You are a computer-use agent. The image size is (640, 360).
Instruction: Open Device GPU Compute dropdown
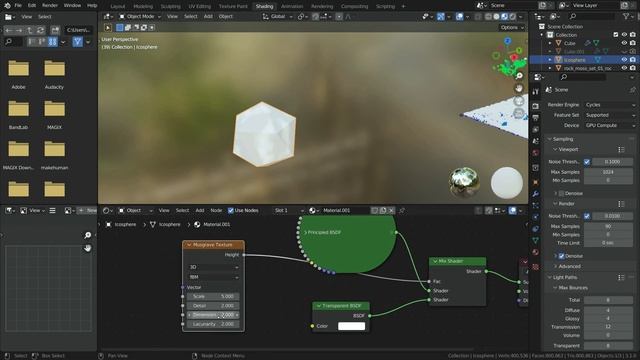(x=610, y=125)
